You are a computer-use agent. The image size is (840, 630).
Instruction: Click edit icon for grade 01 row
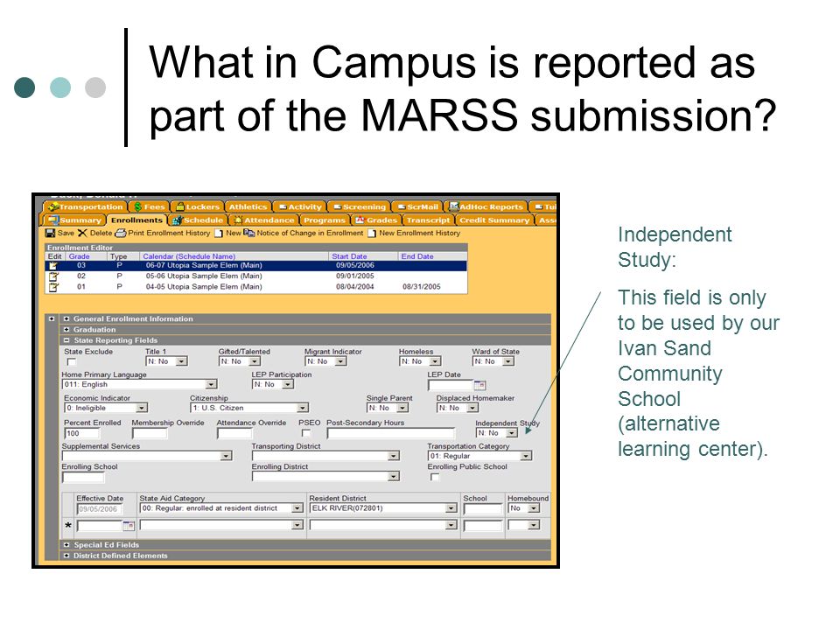coord(53,287)
